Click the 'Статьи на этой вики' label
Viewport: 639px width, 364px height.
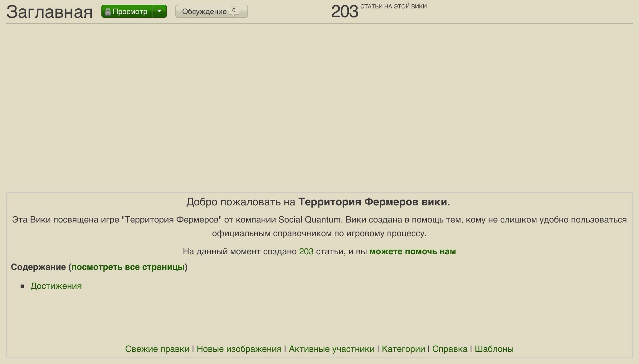(x=393, y=7)
